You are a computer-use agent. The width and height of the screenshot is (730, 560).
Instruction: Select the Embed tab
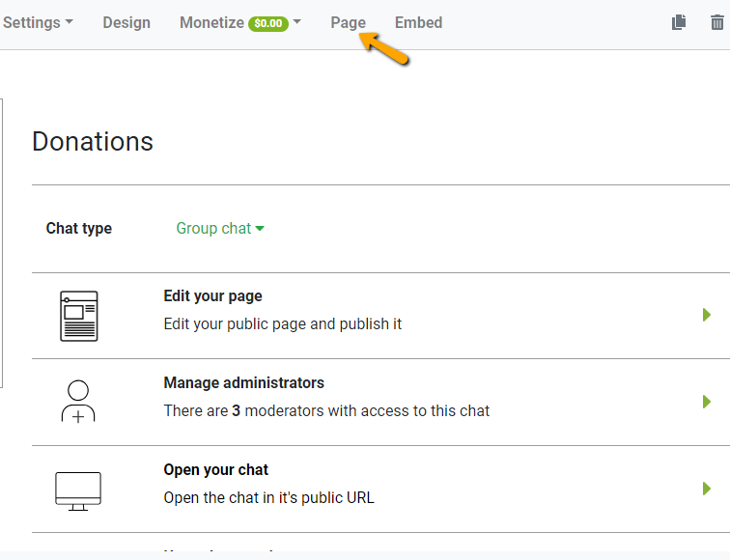coord(418,22)
